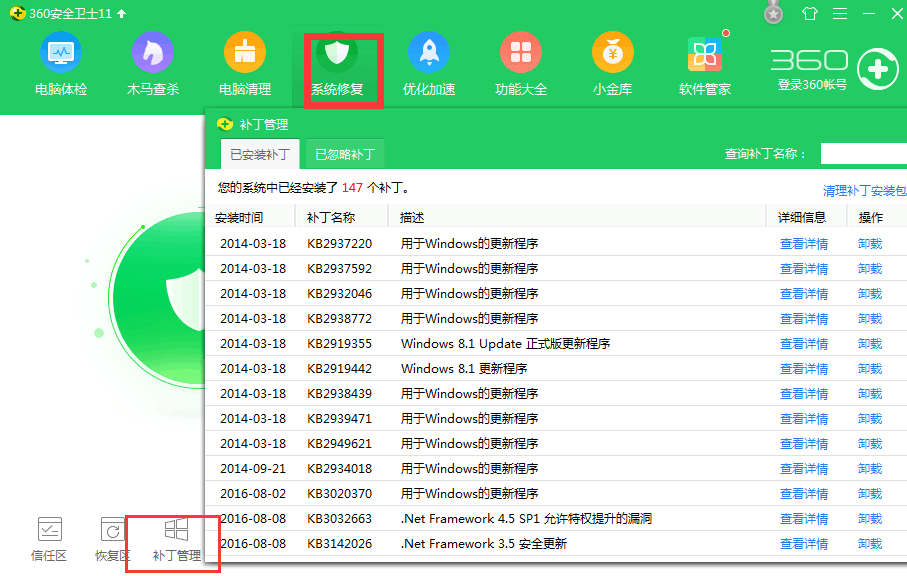Viewport: 907px width, 576px height.
Task: View details for KB2939471
Action: (804, 418)
